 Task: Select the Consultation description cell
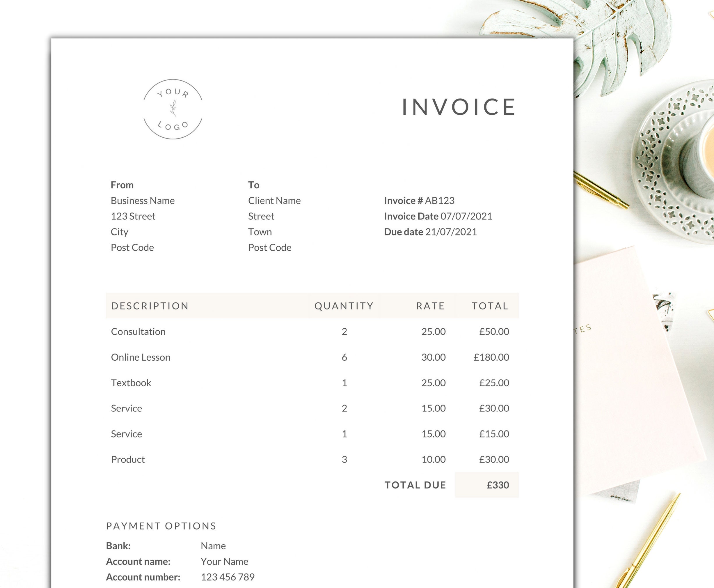coord(138,332)
